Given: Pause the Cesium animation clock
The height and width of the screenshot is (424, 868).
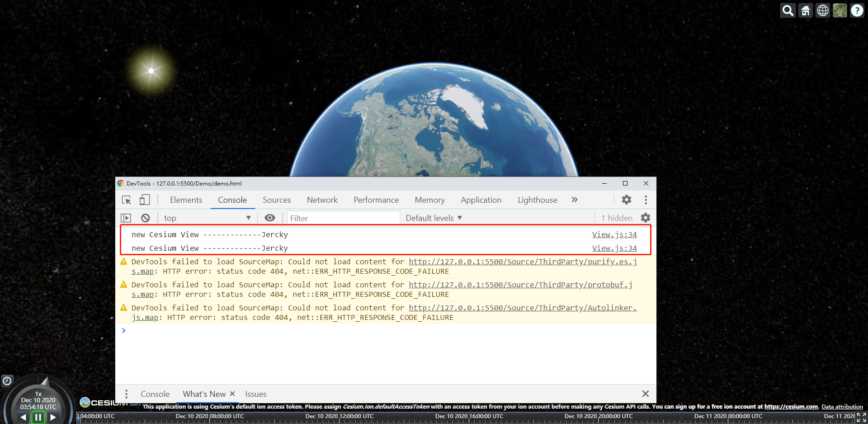Looking at the screenshot, I should (x=38, y=417).
